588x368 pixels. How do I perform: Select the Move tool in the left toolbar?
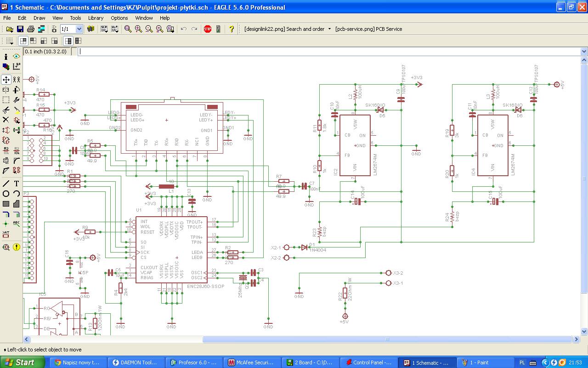(6, 80)
